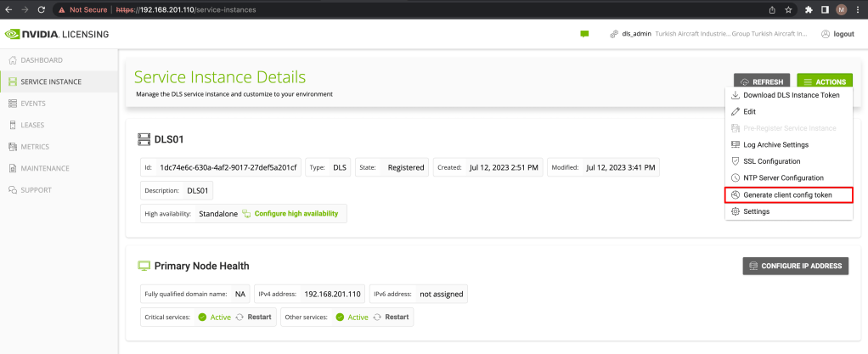This screenshot has width=868, height=354.
Task: Open the Metrics page
Action: pos(34,146)
